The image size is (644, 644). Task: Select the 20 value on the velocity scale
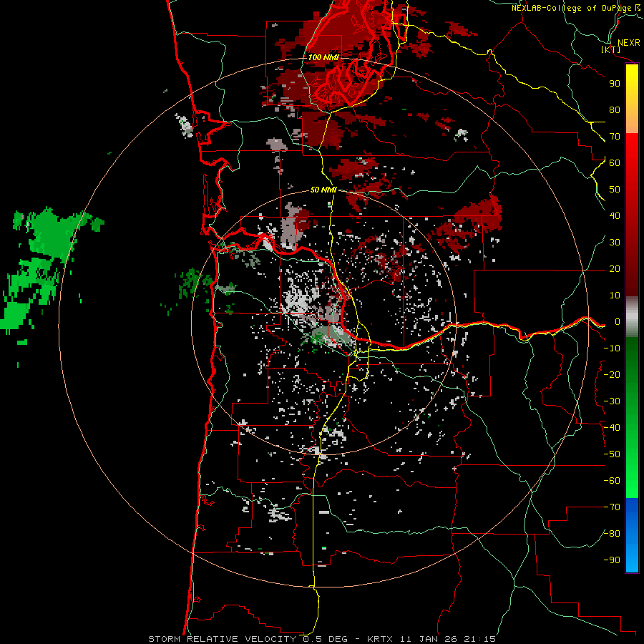click(x=615, y=269)
